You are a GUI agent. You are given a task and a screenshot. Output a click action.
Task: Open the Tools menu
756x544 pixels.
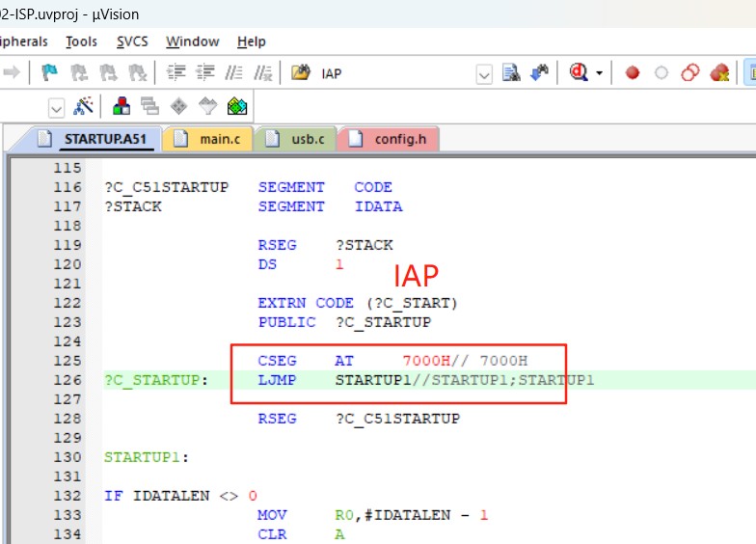coord(81,41)
